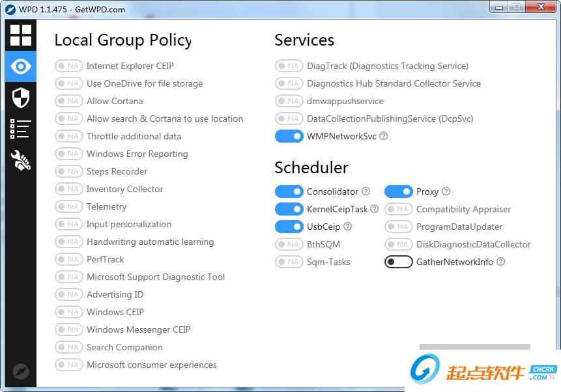Select the Privacy eye icon in sidebar
Viewport: 561px width, 392px height.
21,66
